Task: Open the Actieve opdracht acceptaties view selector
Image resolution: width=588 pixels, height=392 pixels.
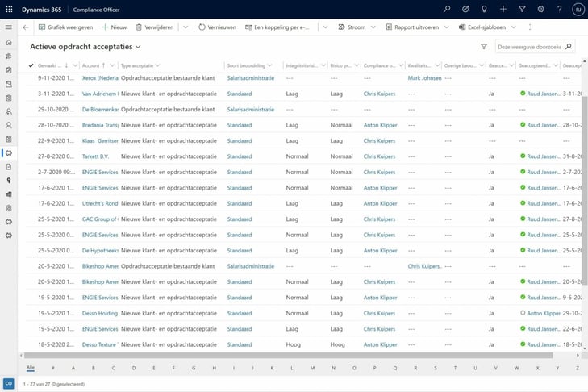Action: pyautogui.click(x=85, y=47)
